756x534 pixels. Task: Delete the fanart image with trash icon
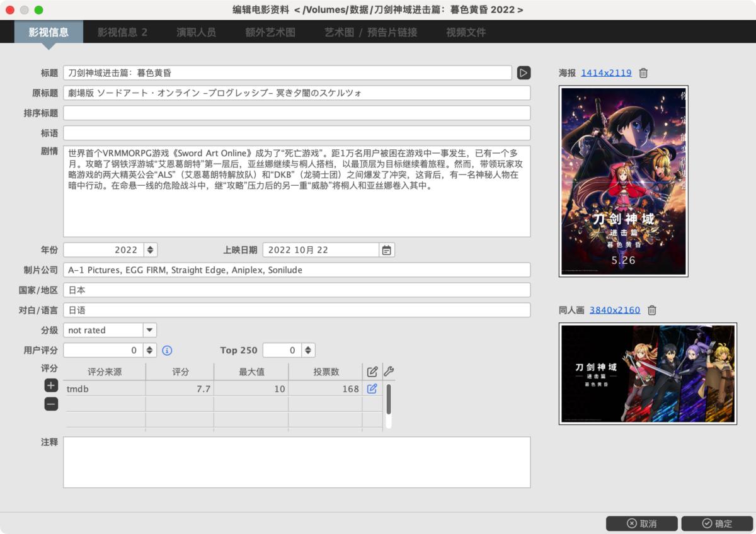pyautogui.click(x=652, y=310)
